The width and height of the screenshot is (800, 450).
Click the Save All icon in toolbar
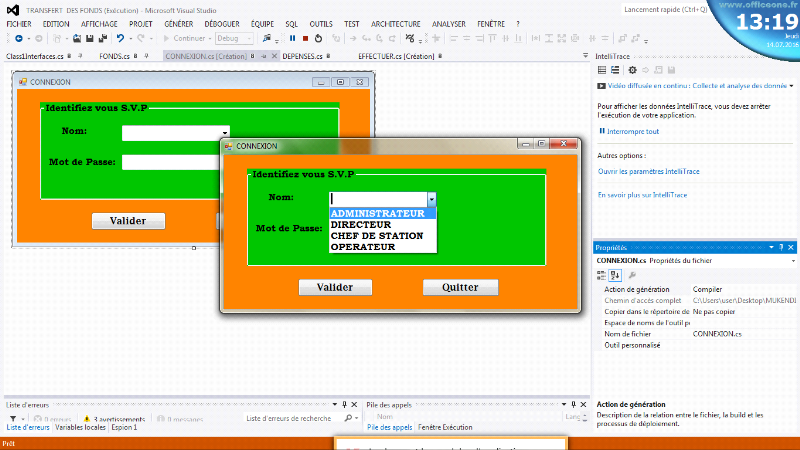pyautogui.click(x=103, y=38)
